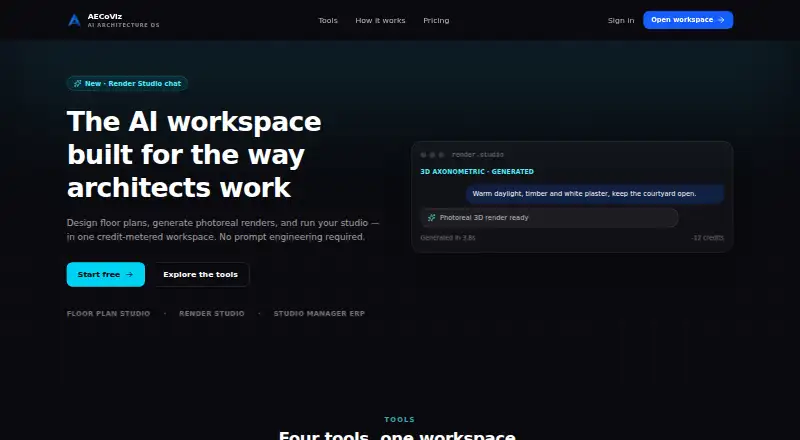Click the -12 credits text
The width and height of the screenshot is (800, 440).
click(708, 238)
